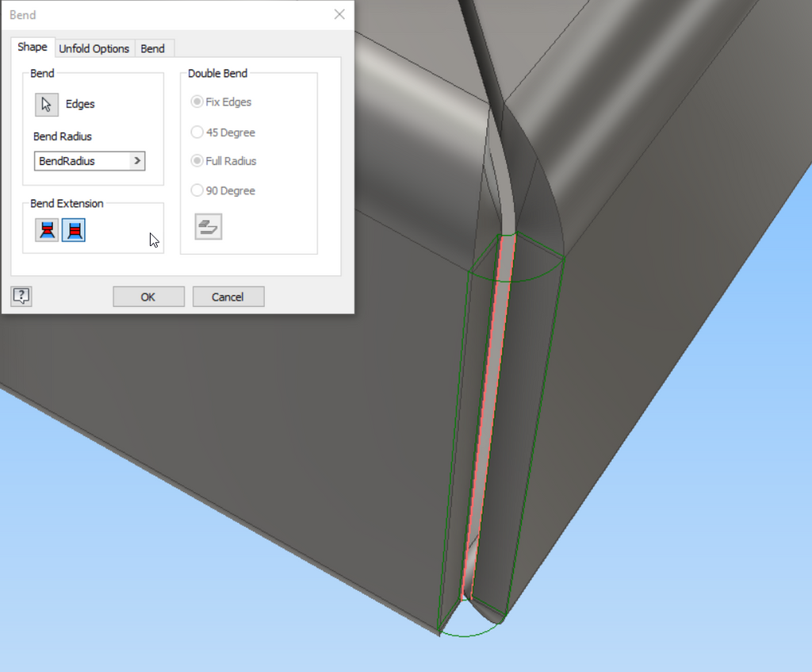Close the Bend dialog with X
This screenshot has width=812, height=672.
(x=339, y=14)
